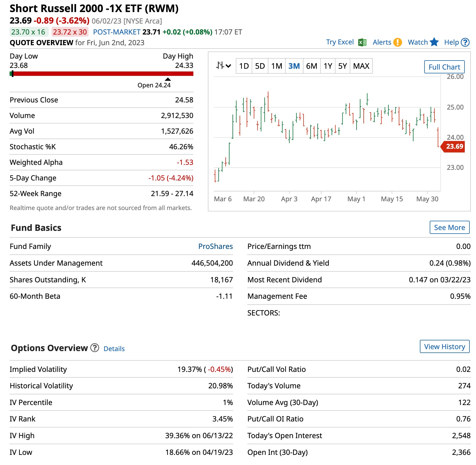Viewport: 476px width, 465px height.
Task: Select the 3M chart range tab
Action: coord(294,66)
